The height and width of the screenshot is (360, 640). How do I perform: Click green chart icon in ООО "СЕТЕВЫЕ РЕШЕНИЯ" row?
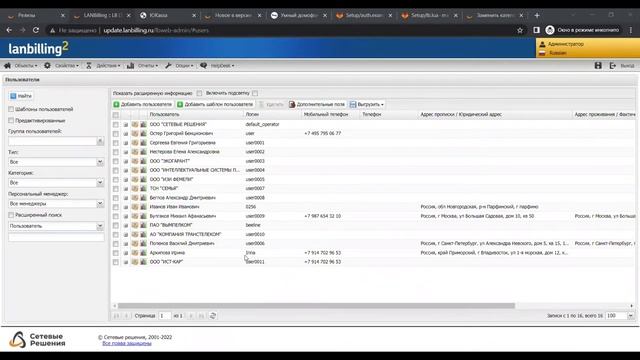tap(143, 124)
